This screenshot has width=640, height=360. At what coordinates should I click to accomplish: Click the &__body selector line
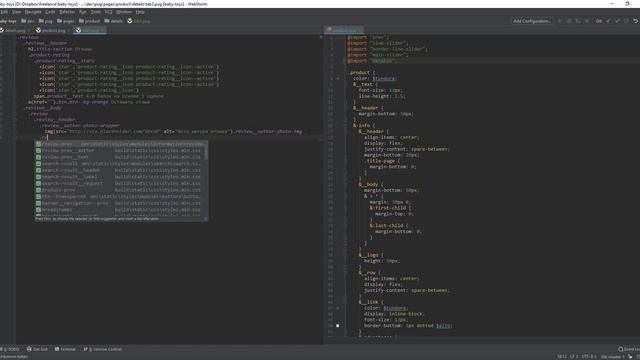pyautogui.click(x=371, y=184)
